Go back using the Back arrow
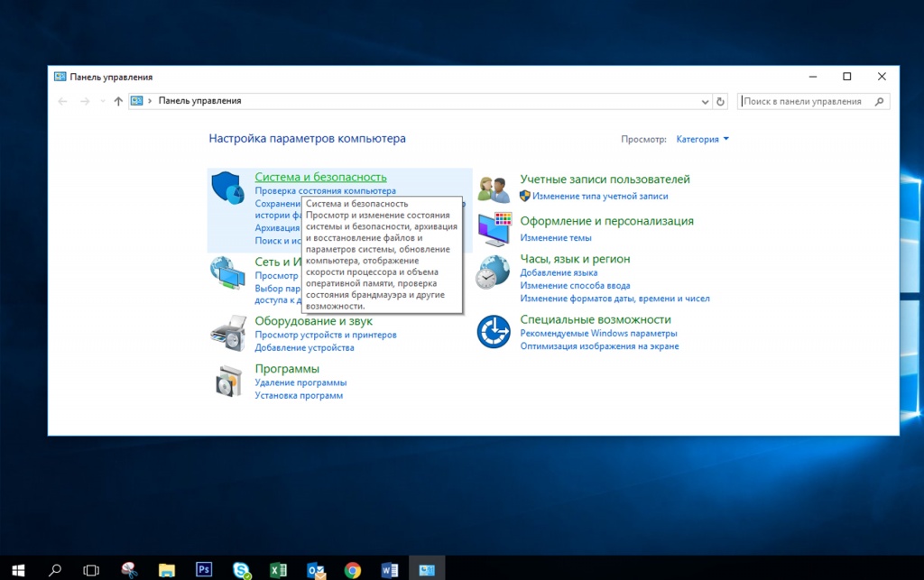This screenshot has height=580, width=924. [63, 101]
